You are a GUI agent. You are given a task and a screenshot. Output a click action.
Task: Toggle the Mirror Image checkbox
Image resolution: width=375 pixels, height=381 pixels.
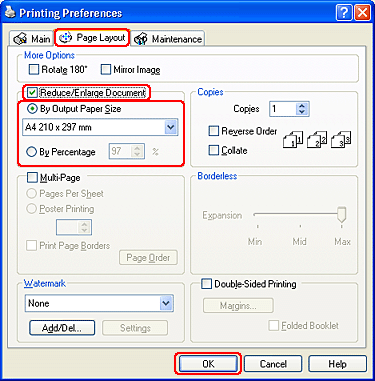point(105,70)
